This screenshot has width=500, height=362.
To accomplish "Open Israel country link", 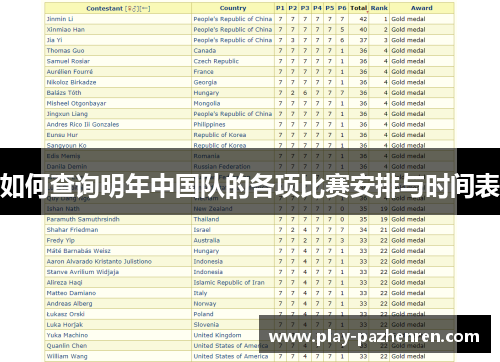I will (x=202, y=230).
